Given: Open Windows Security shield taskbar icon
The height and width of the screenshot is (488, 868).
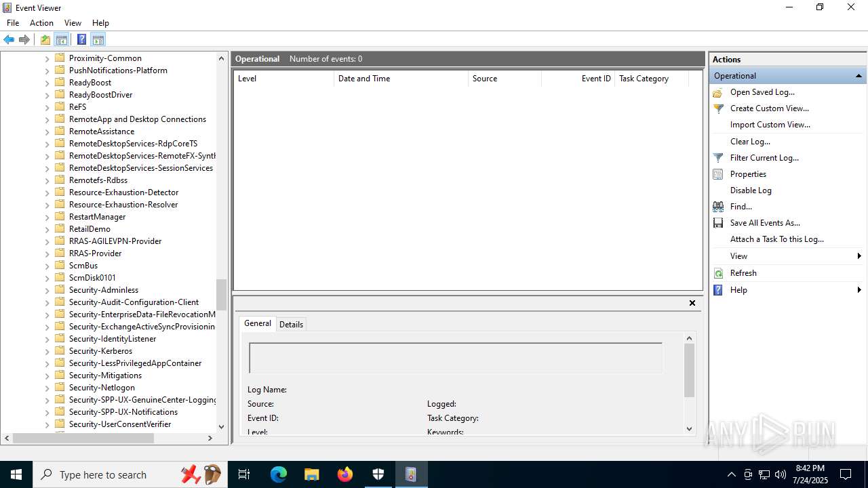Looking at the screenshot, I should (x=378, y=474).
